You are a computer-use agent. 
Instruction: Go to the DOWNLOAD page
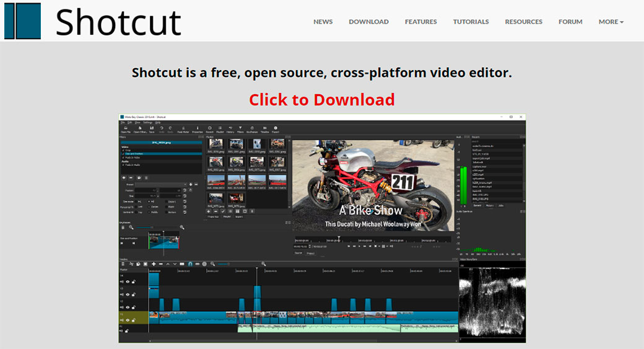click(x=368, y=22)
